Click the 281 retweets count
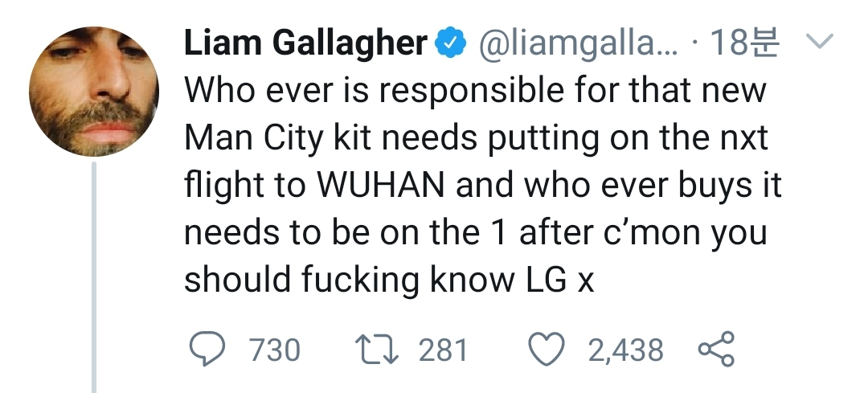Viewport: 868px width, 393px height. point(443,350)
